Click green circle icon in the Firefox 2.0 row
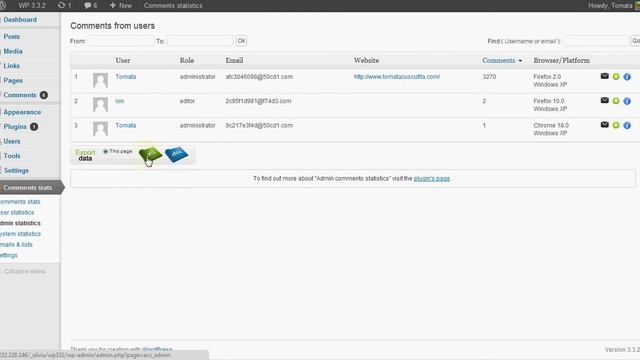The height and width of the screenshot is (360, 640). (616, 77)
